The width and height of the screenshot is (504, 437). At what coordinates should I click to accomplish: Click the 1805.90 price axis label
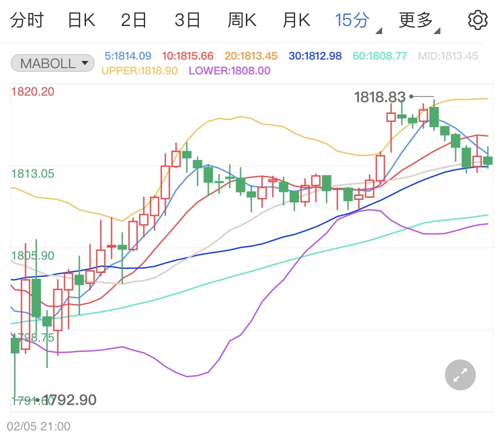pos(33,255)
